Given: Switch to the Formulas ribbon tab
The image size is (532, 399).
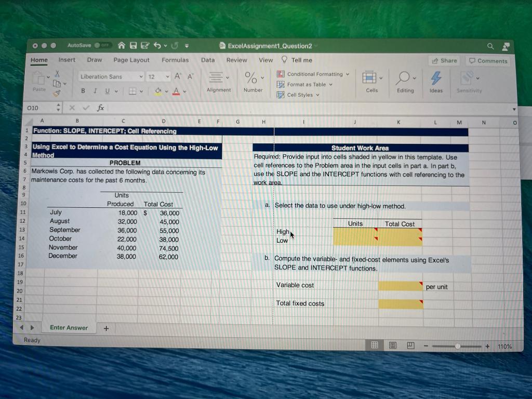Looking at the screenshot, I should pyautogui.click(x=175, y=60).
